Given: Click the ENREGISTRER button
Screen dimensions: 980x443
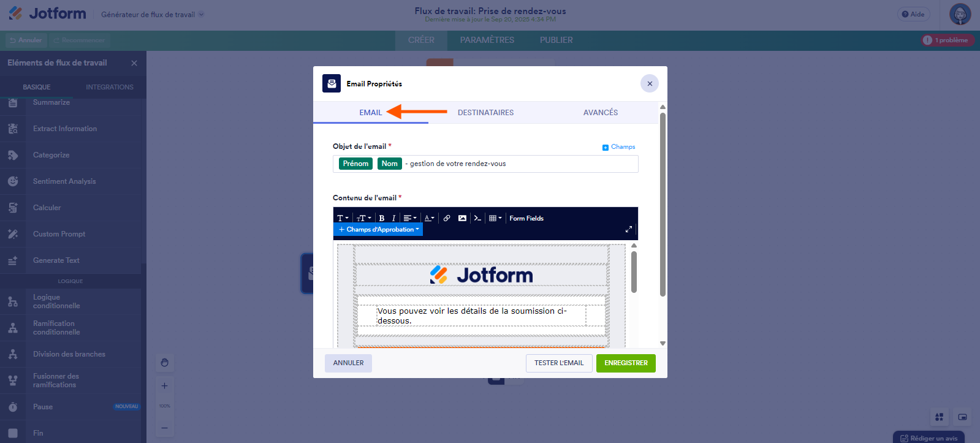Looking at the screenshot, I should [x=626, y=363].
